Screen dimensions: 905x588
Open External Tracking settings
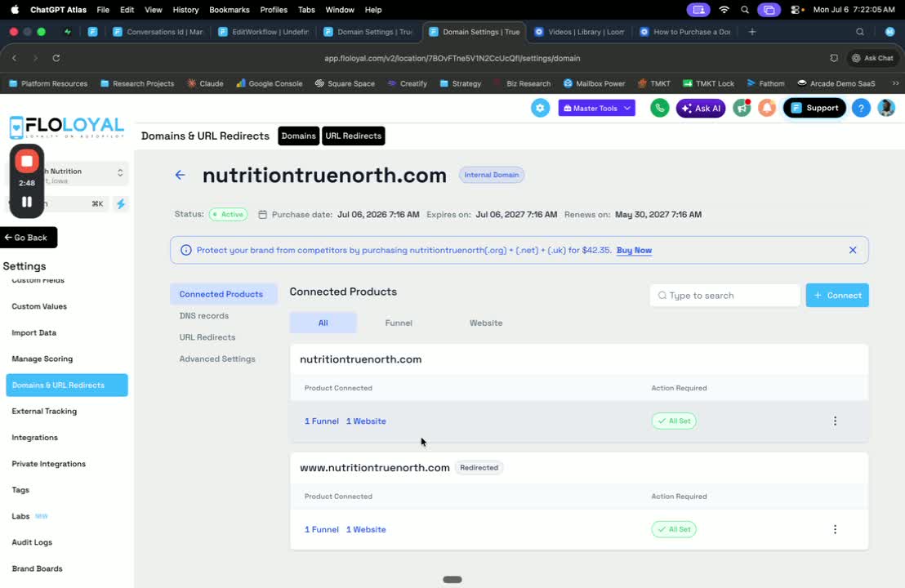coord(44,411)
